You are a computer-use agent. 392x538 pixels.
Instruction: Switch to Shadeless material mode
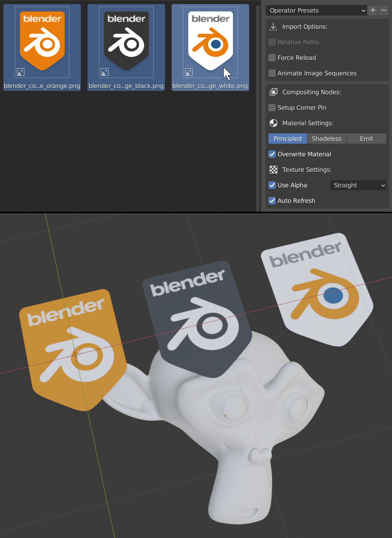click(x=327, y=139)
